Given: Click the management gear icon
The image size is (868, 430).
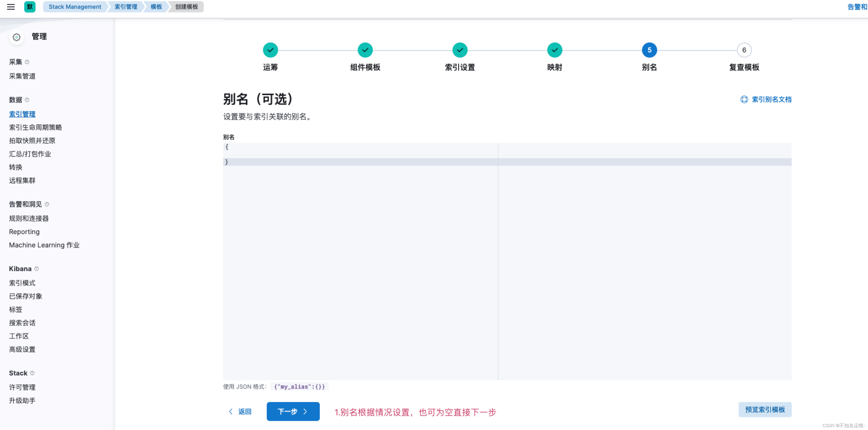Looking at the screenshot, I should click(17, 37).
